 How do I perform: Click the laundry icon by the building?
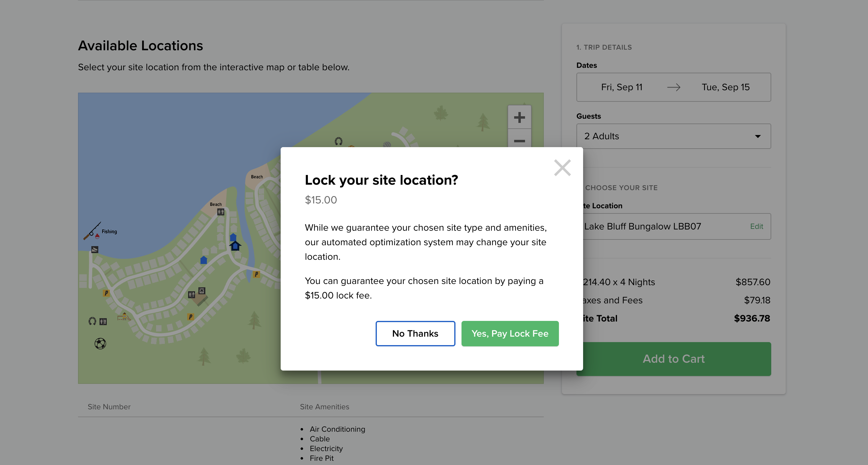(202, 291)
